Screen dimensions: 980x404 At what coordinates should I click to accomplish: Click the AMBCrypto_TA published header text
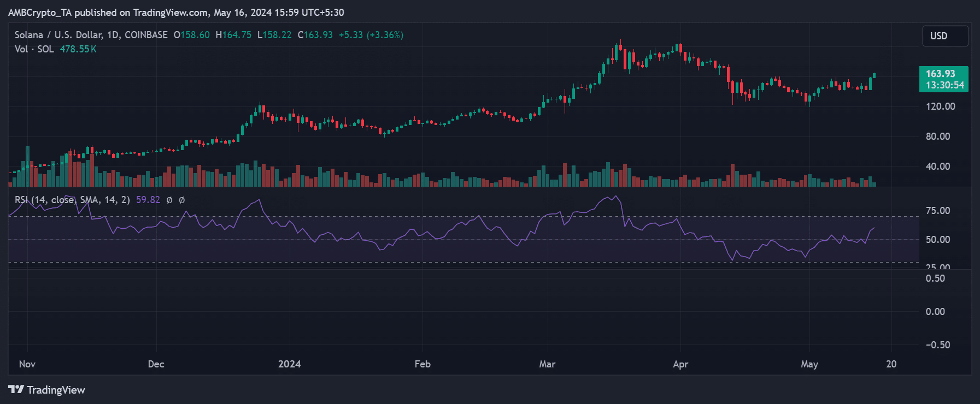point(176,13)
